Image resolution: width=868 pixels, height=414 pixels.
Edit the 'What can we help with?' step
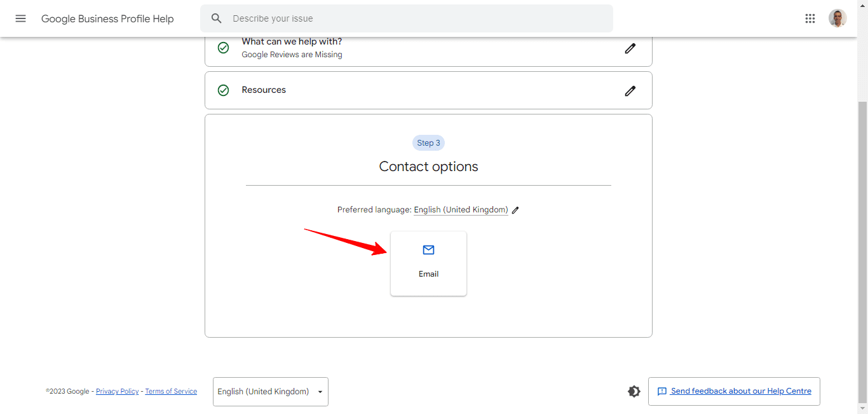(630, 48)
